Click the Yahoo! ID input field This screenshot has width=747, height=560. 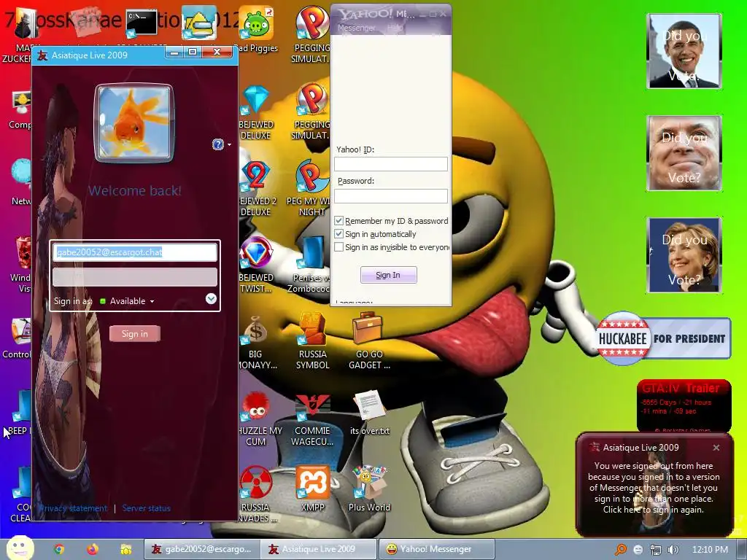(391, 164)
